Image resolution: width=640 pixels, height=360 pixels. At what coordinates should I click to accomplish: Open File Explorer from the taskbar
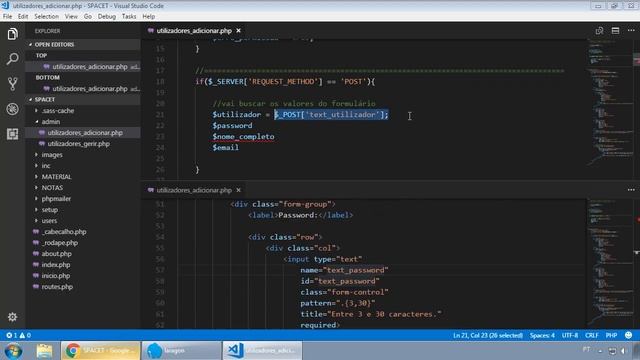(x=44, y=351)
